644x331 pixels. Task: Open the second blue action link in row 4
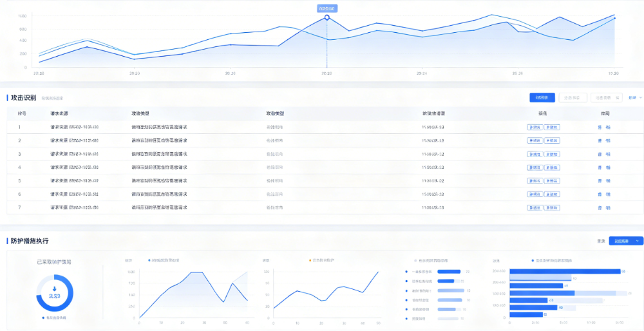point(608,167)
